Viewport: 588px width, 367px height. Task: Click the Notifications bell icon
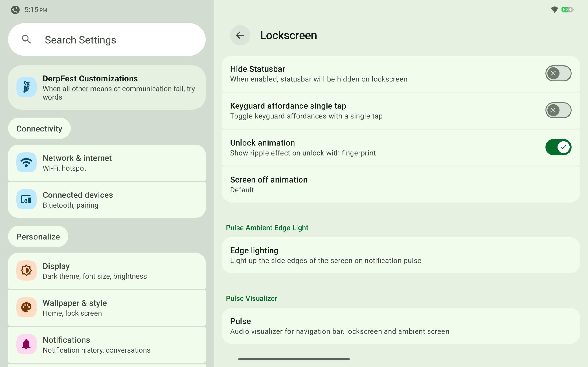click(x=26, y=344)
